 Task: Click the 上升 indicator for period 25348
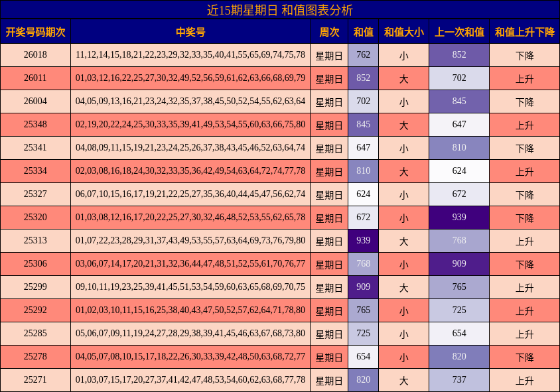pos(524,125)
